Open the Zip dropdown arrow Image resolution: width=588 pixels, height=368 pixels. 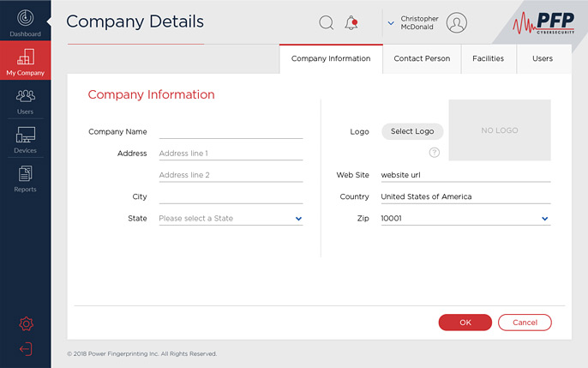544,219
